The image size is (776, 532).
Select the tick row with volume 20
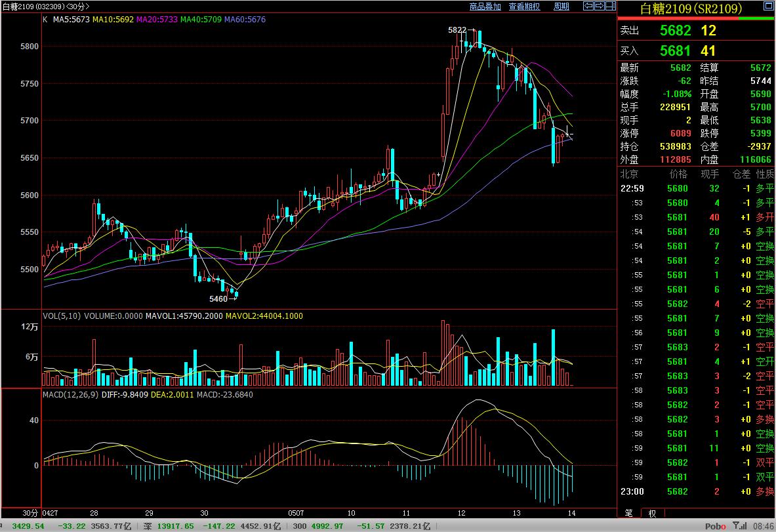point(697,232)
